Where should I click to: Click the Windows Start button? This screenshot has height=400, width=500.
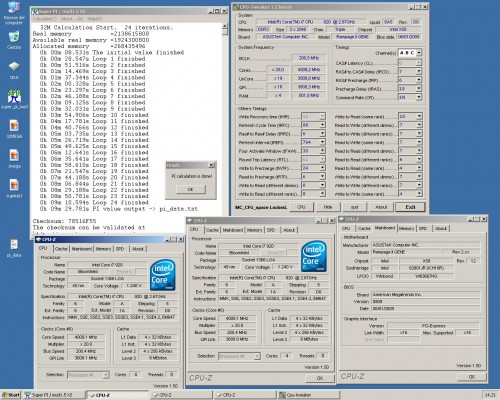click(11, 395)
